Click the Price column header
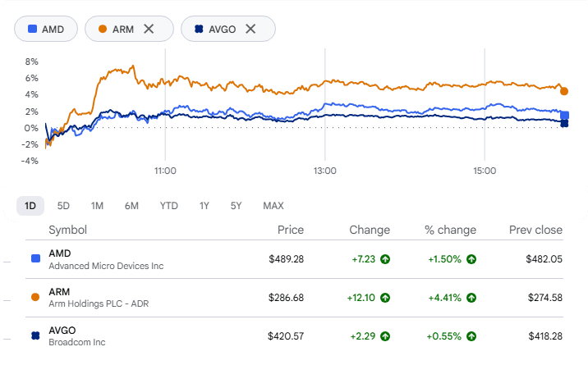The image size is (588, 365). [x=291, y=230]
